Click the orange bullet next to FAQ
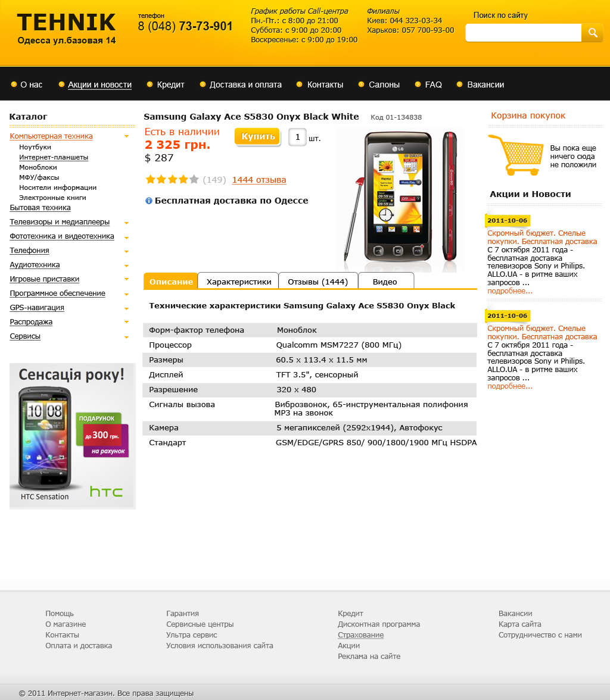The height and width of the screenshot is (700, 610). pos(418,85)
